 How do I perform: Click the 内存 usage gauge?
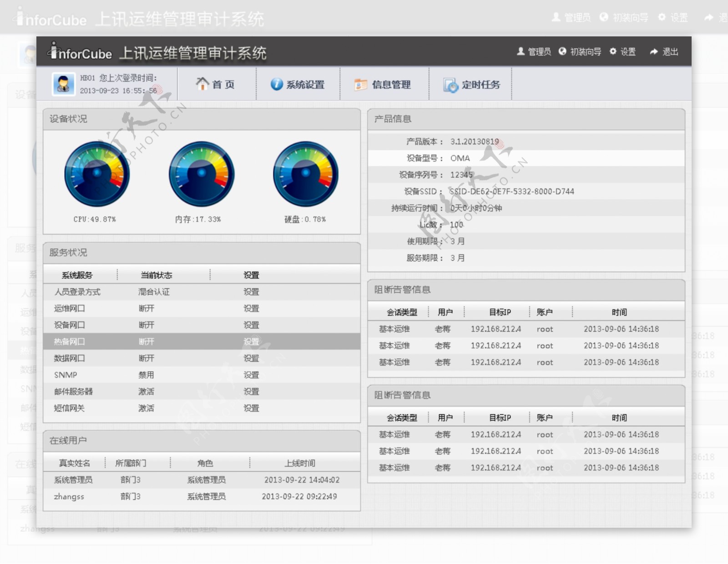tap(202, 174)
